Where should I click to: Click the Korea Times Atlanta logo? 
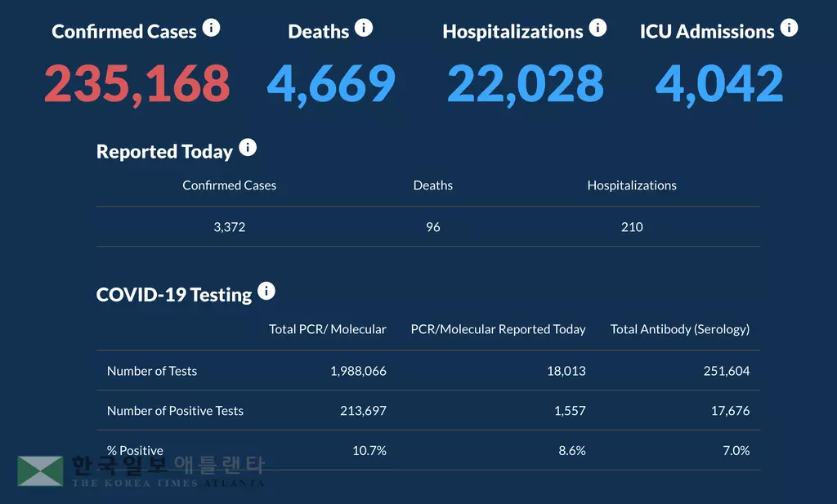point(141,471)
